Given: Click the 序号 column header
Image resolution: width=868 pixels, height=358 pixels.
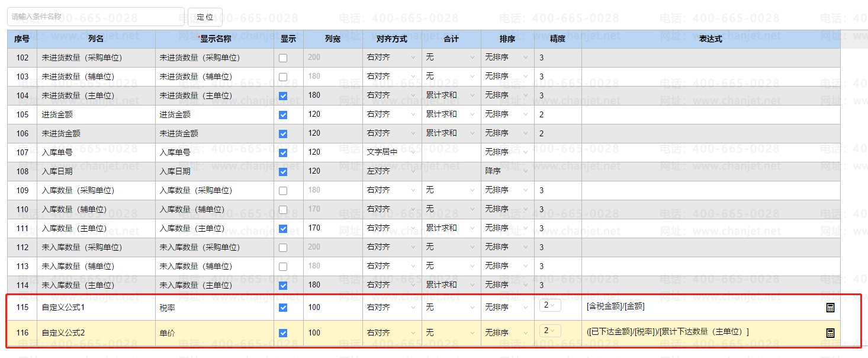Looking at the screenshot, I should point(22,39).
